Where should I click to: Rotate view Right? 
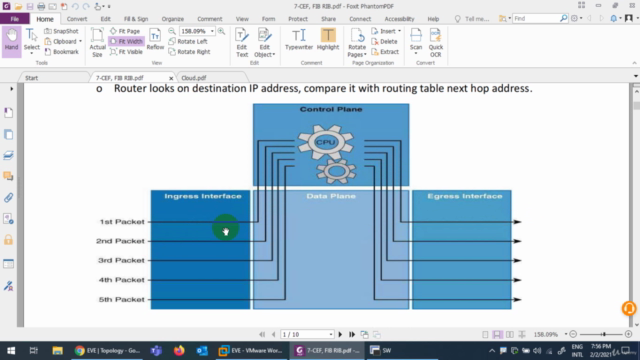(x=189, y=52)
